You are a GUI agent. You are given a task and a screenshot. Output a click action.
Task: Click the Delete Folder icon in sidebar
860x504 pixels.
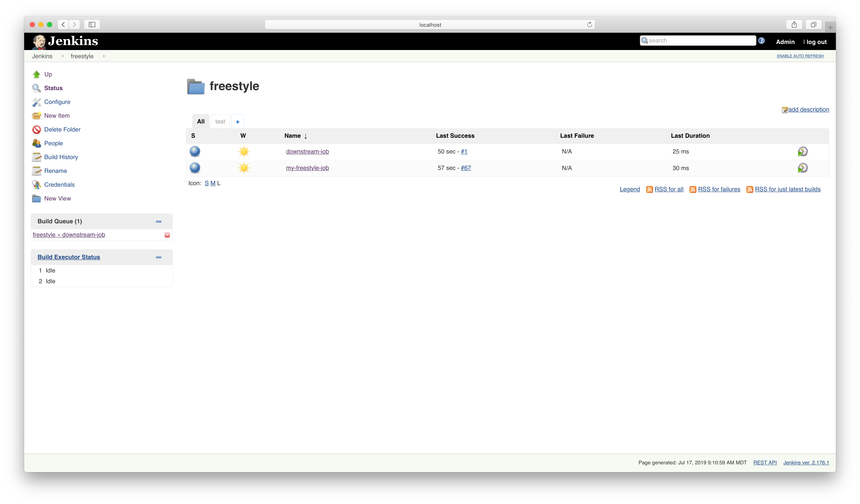(36, 130)
